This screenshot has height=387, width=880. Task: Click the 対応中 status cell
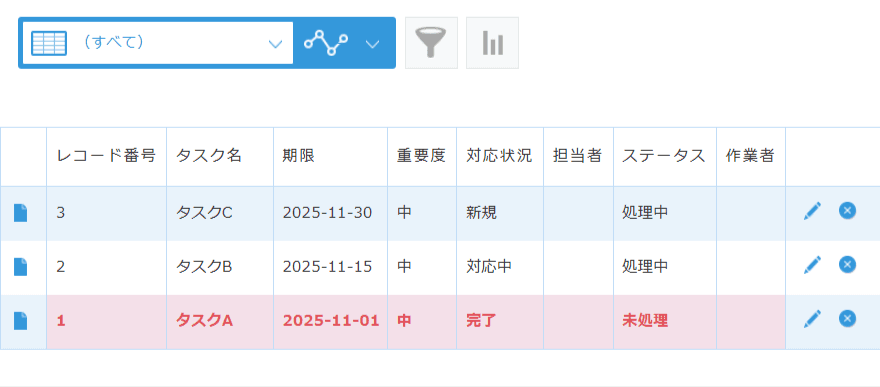[500, 267]
